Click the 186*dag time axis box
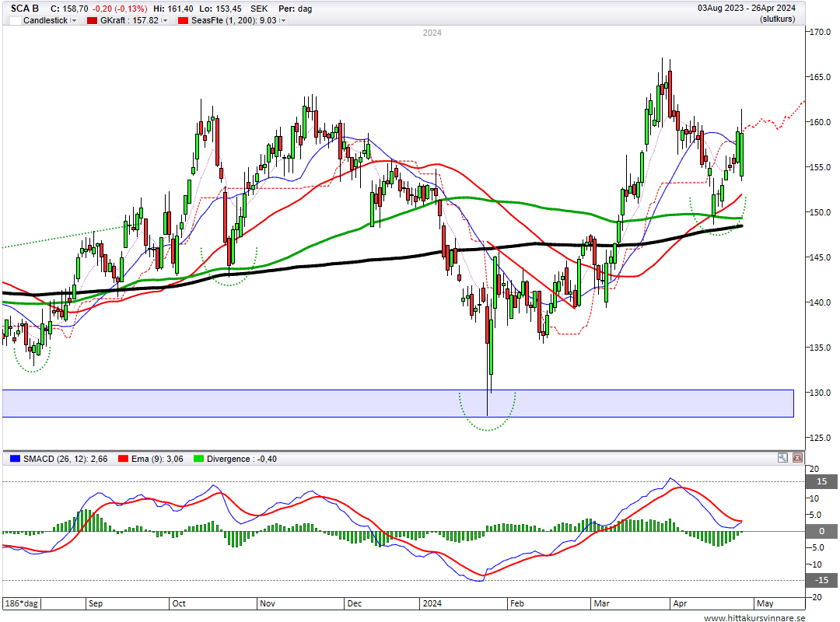 (x=22, y=603)
